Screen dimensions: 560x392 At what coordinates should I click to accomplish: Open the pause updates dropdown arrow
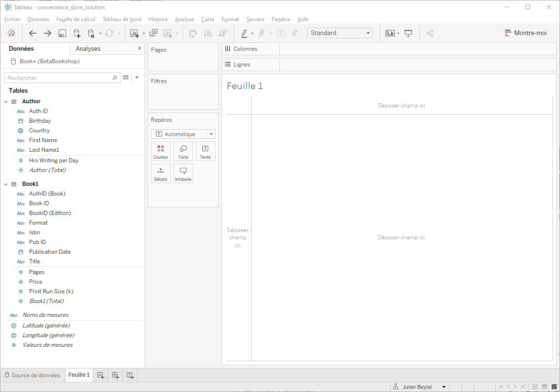pos(100,33)
